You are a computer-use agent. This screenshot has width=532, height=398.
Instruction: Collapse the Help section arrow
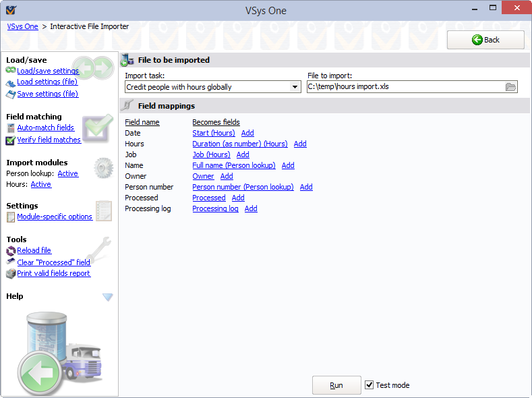click(107, 297)
